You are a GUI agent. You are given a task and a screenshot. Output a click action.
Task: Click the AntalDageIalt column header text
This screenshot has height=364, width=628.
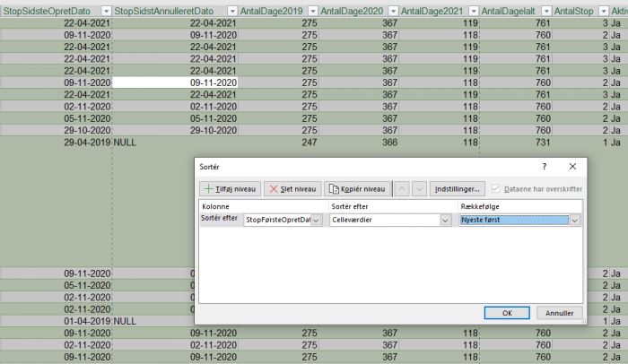pos(509,12)
